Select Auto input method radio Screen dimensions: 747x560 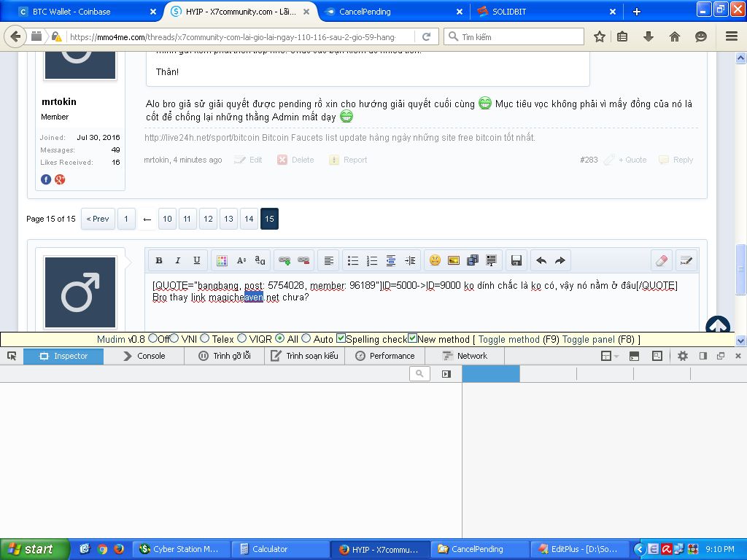pos(306,338)
